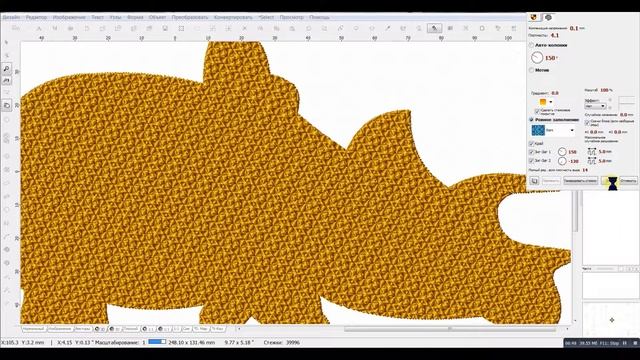Click the Зиг-Заг 1 stitch length icon
This screenshot has width=640, height=360.
591,151
